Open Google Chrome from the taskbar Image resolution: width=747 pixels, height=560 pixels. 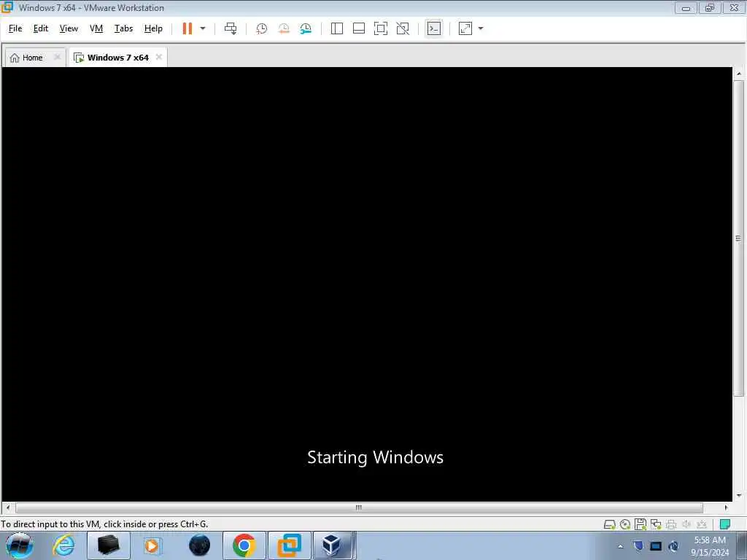point(244,545)
